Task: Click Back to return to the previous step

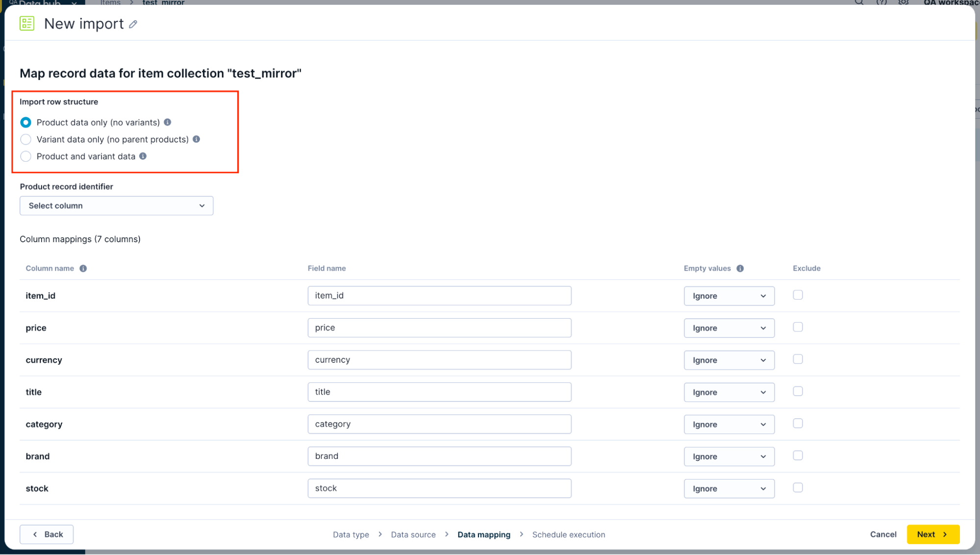Action: [46, 534]
